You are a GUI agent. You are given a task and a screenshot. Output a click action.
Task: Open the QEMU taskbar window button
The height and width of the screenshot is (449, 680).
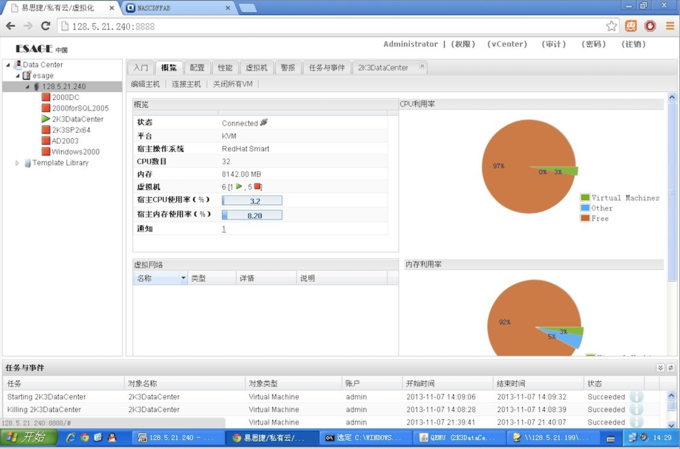point(458,438)
